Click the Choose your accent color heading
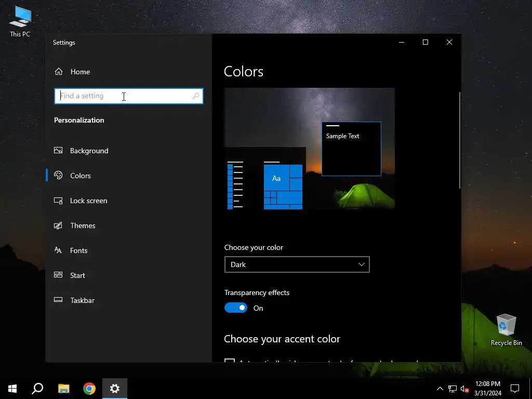Viewport: 532px width, 399px height. (x=282, y=339)
